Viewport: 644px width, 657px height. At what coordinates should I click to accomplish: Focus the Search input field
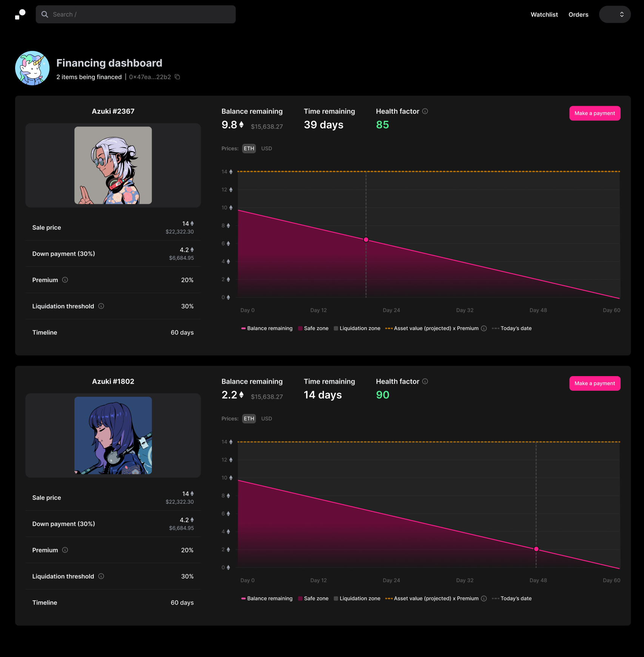[x=136, y=14]
